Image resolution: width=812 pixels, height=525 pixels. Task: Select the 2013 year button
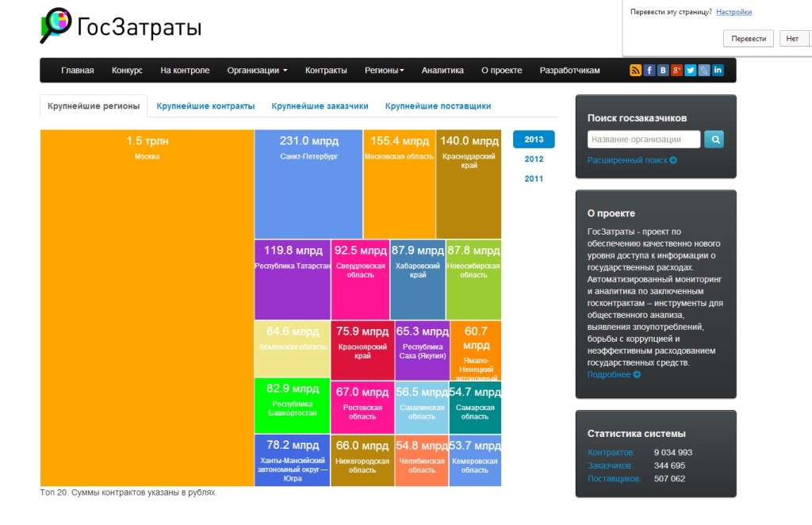click(534, 140)
